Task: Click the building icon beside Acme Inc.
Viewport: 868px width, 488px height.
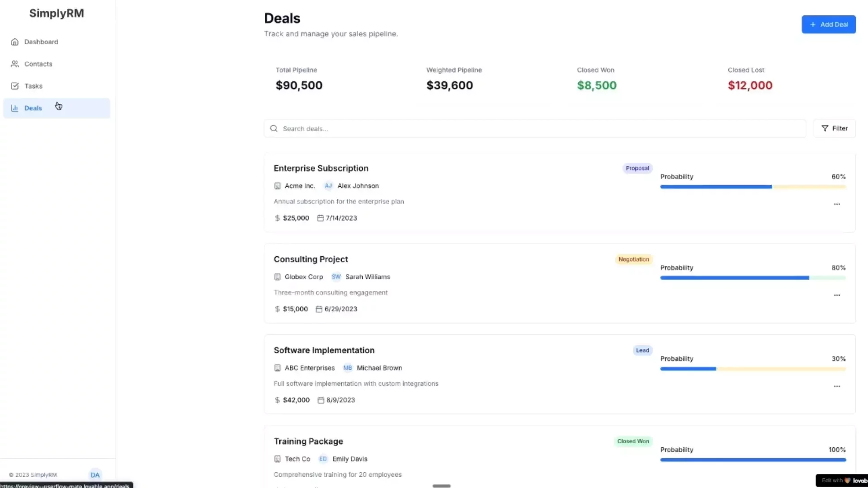Action: [277, 186]
